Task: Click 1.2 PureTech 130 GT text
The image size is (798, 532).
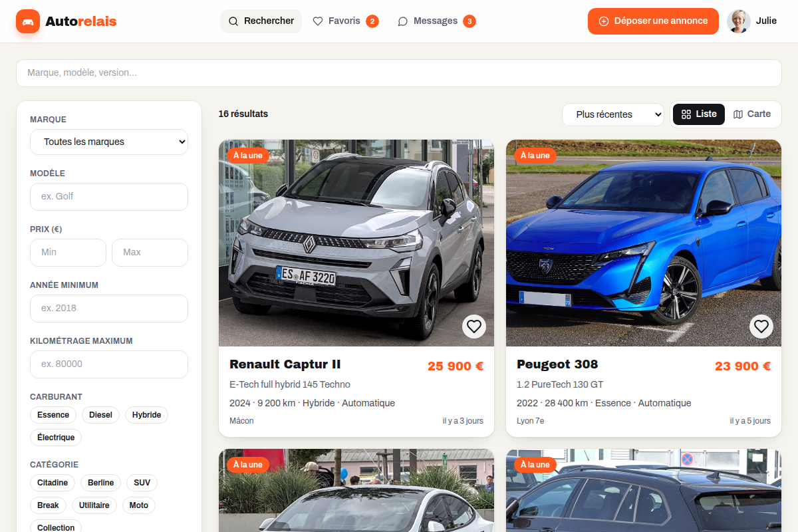Action: pos(560,385)
